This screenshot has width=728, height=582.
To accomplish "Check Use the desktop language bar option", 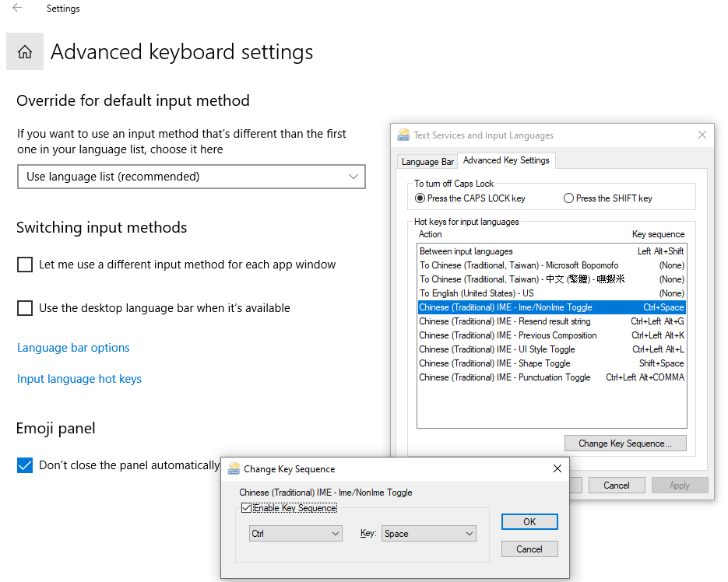I will point(25,308).
